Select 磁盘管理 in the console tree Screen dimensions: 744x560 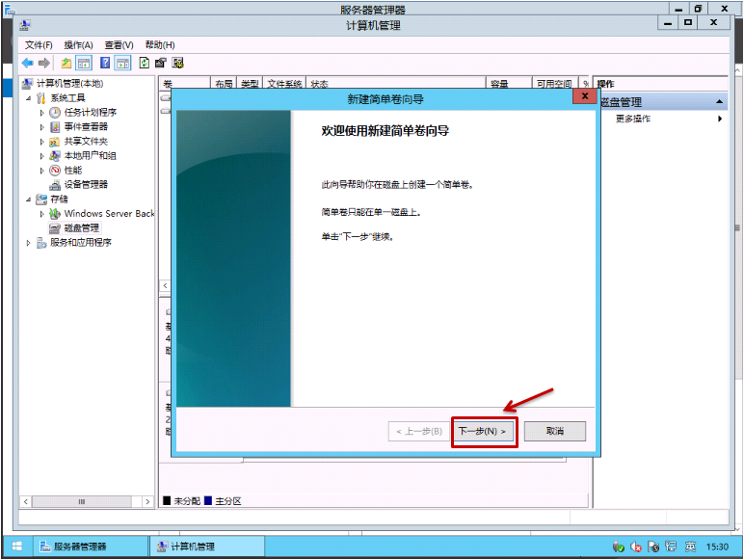coord(81,227)
